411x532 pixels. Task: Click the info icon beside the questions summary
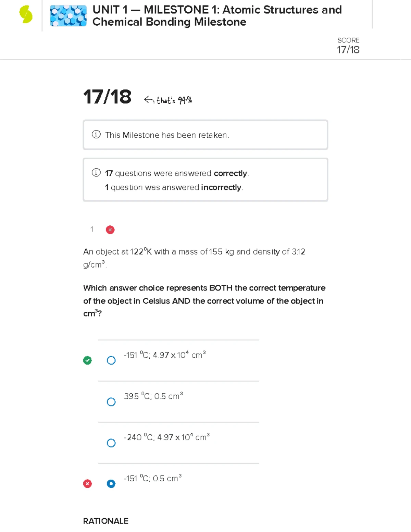click(96, 173)
